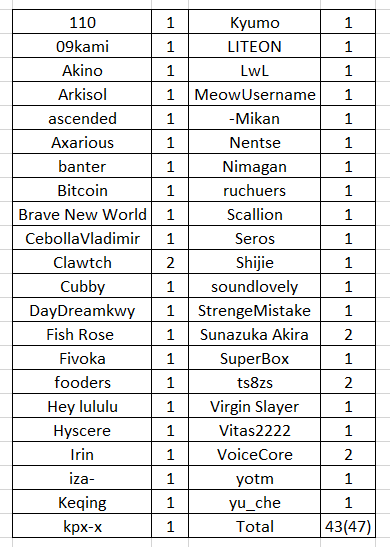
Task: Select the CebollaVladimir name cell
Action: (82, 238)
